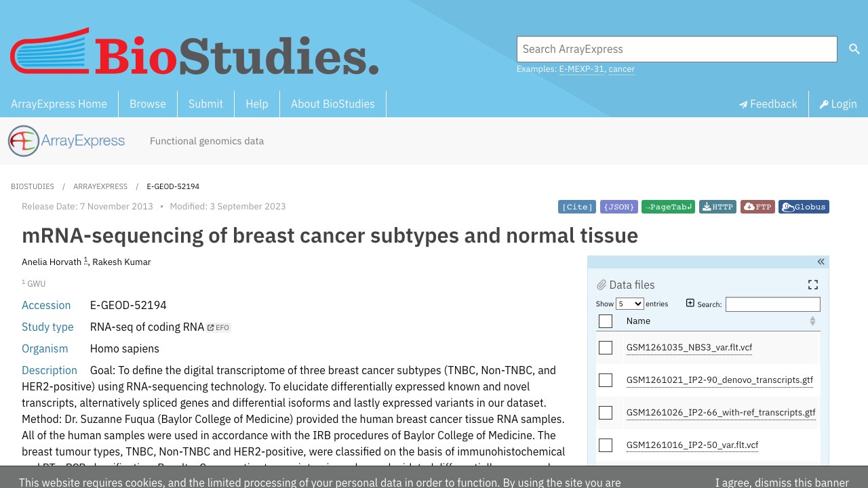Image resolution: width=868 pixels, height=488 pixels.
Task: Open the Browse menu item
Action: pyautogui.click(x=148, y=104)
